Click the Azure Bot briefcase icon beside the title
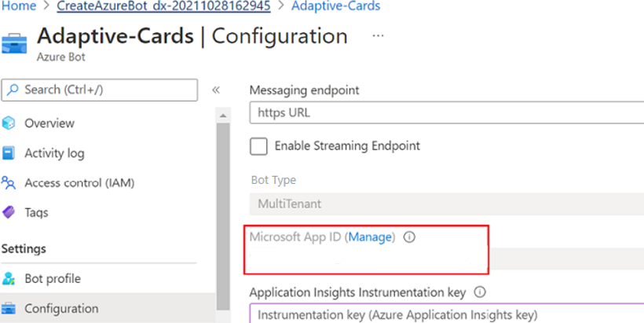Screen dimensions: 644x323 point(14,44)
